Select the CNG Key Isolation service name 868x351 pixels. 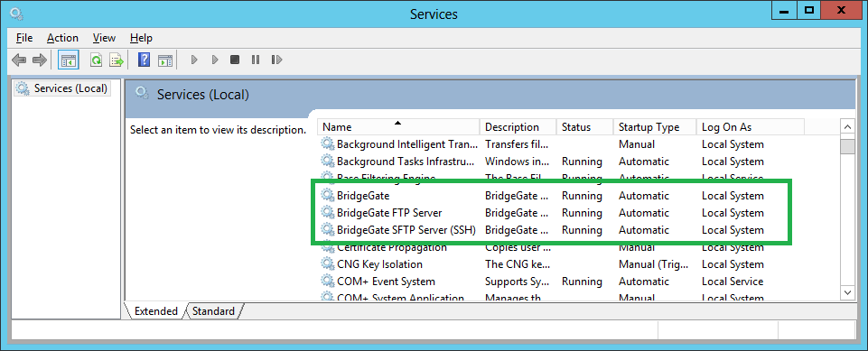(379, 264)
